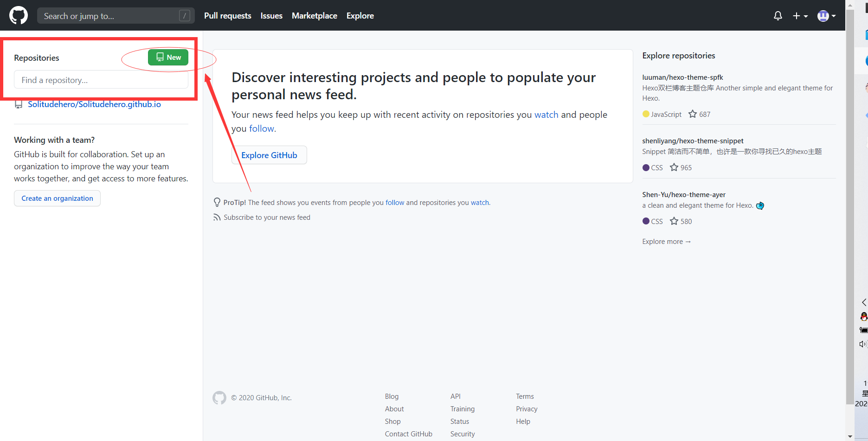Follow the 'watch' link in news feed text

click(546, 115)
